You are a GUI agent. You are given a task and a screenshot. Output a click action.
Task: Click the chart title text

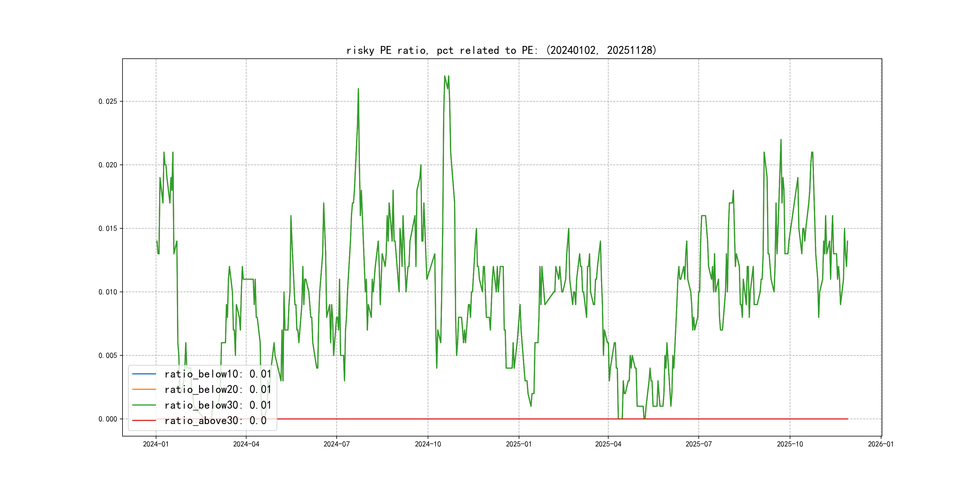click(501, 50)
